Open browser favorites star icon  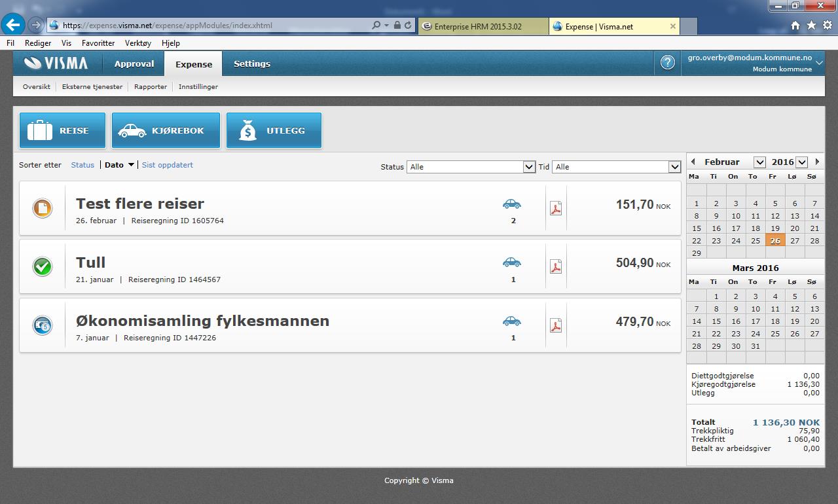pos(812,26)
